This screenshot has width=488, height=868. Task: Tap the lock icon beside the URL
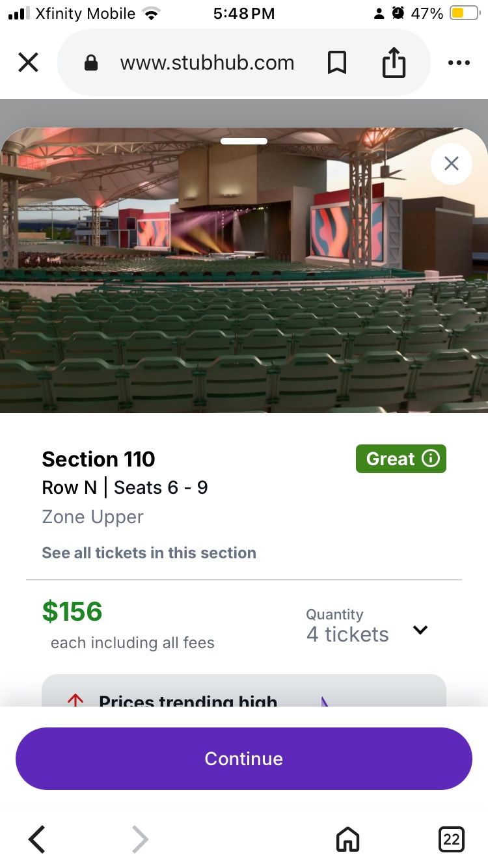[x=91, y=63]
